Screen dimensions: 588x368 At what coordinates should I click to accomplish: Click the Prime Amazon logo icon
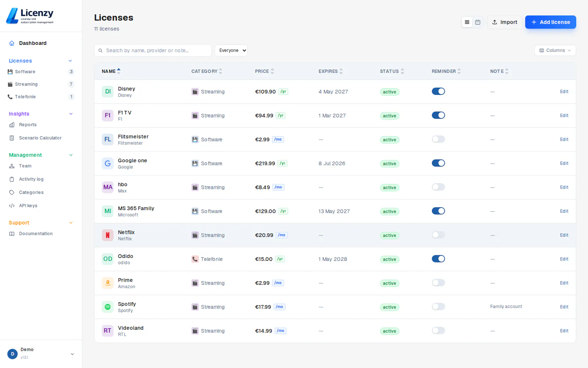click(108, 283)
